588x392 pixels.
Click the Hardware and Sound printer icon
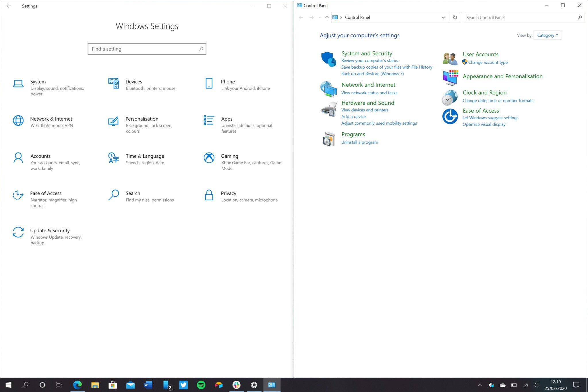click(328, 109)
